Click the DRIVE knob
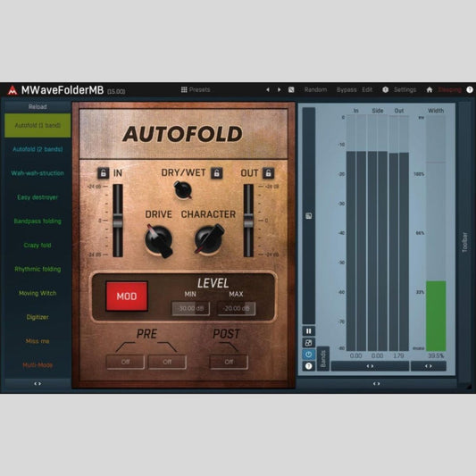 pos(159,241)
